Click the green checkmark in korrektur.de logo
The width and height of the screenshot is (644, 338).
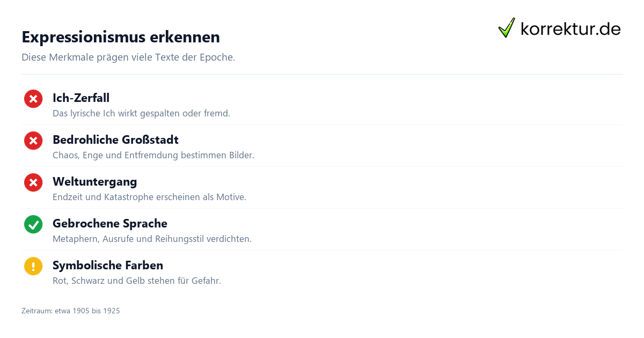tap(507, 28)
